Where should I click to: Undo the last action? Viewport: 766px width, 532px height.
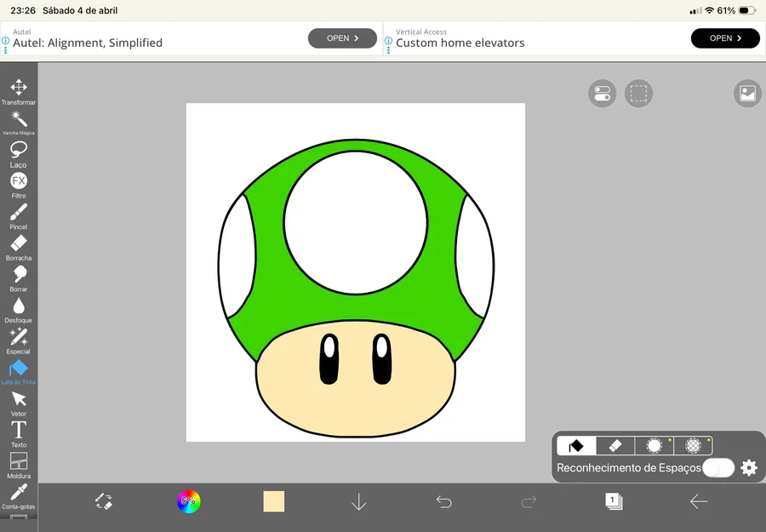point(444,501)
